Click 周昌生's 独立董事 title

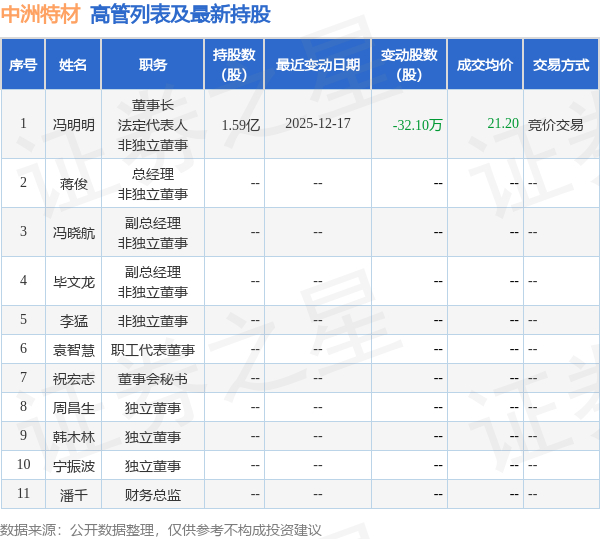(x=153, y=408)
